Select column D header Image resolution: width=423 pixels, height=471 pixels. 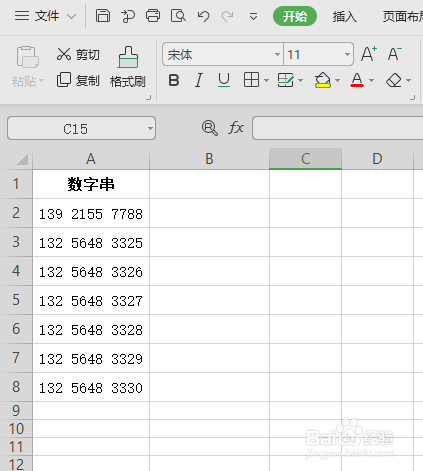click(377, 159)
